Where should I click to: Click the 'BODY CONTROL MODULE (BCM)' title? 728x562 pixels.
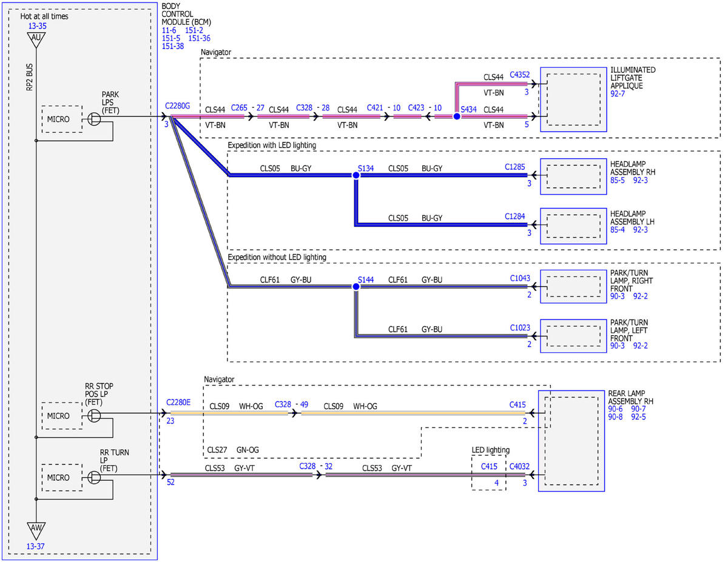pyautogui.click(x=186, y=14)
